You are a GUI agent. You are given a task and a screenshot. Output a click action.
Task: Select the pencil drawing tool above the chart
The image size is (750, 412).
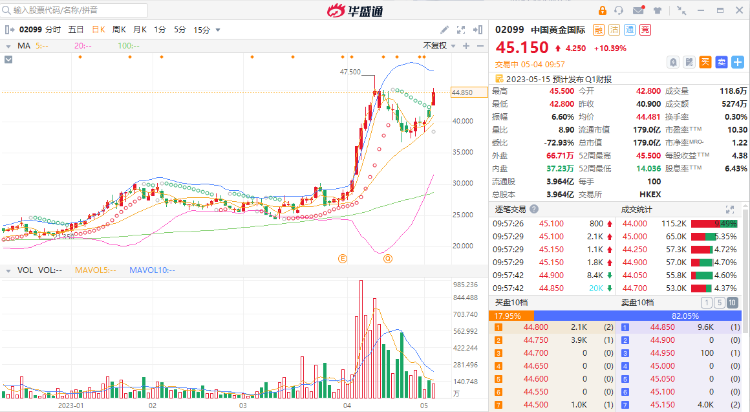(444, 30)
